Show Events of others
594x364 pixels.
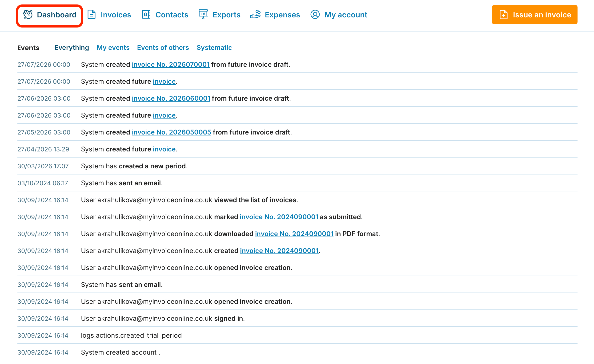tap(163, 48)
